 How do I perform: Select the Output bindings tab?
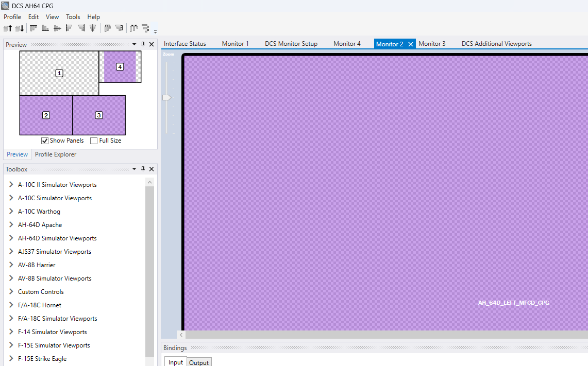199,362
